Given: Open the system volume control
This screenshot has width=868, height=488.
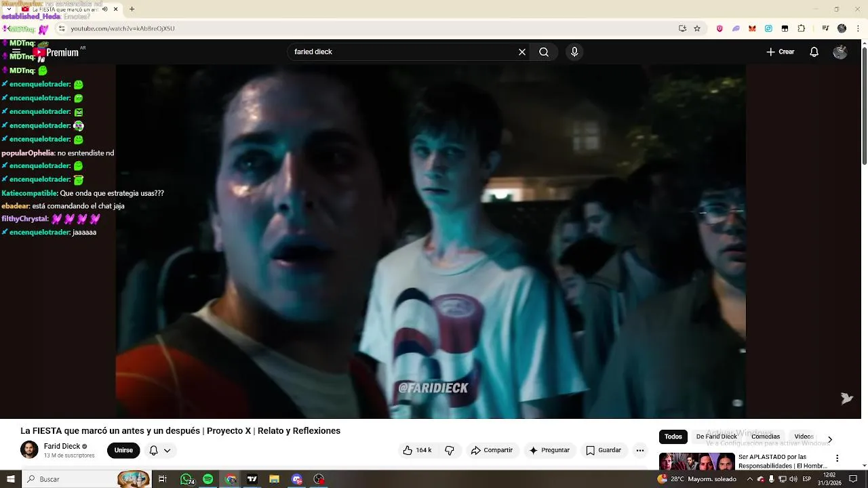Looking at the screenshot, I should pos(793,479).
